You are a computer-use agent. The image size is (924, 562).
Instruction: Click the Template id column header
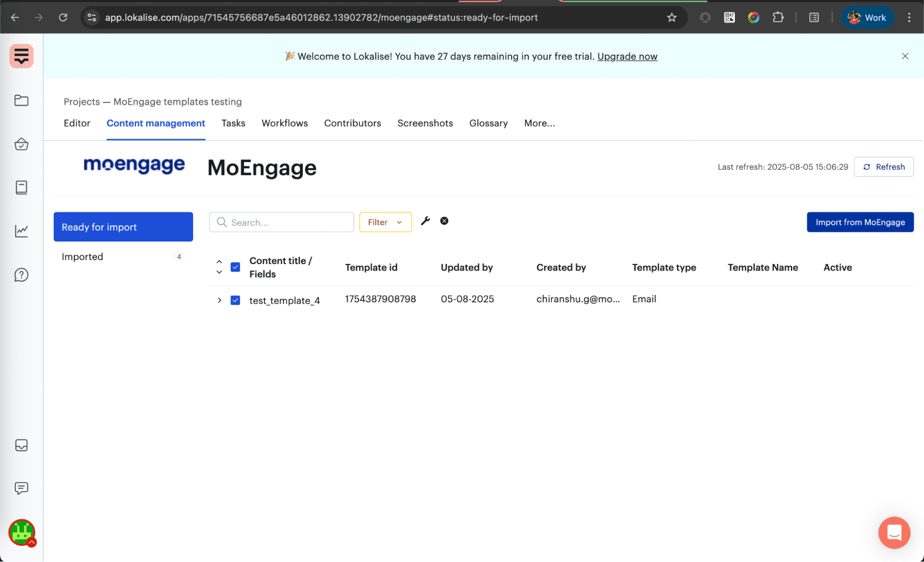tap(371, 267)
